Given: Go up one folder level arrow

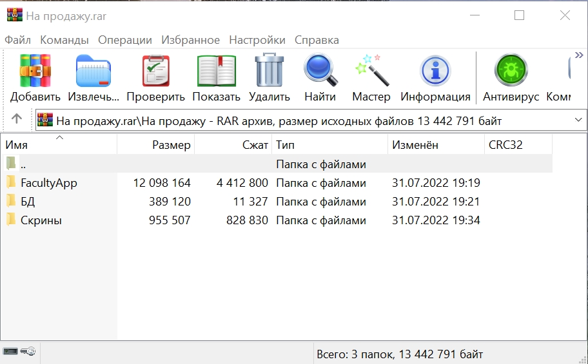Looking at the screenshot, I should click(17, 119).
